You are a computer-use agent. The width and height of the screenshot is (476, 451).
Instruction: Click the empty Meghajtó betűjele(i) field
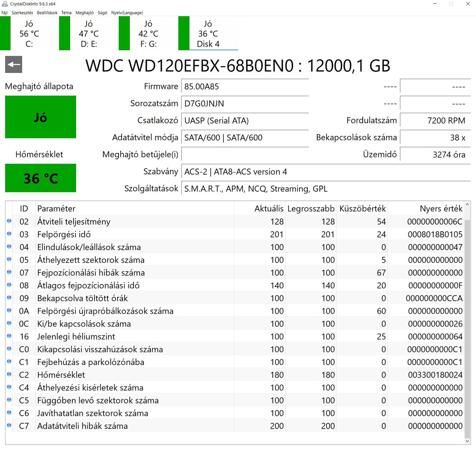(x=245, y=154)
